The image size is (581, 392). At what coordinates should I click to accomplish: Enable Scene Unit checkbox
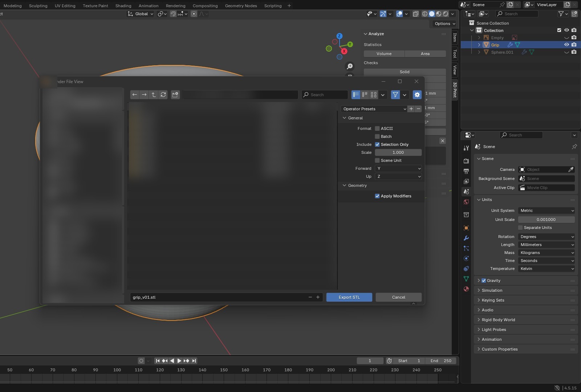(x=377, y=160)
